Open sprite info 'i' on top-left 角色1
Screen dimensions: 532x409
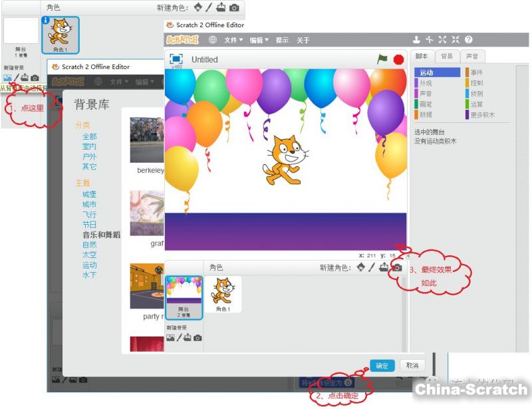(x=46, y=21)
